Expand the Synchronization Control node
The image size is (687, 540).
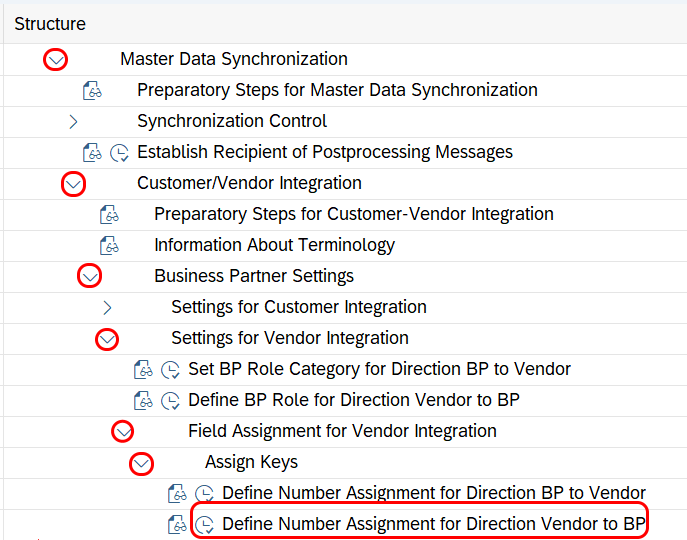(73, 121)
